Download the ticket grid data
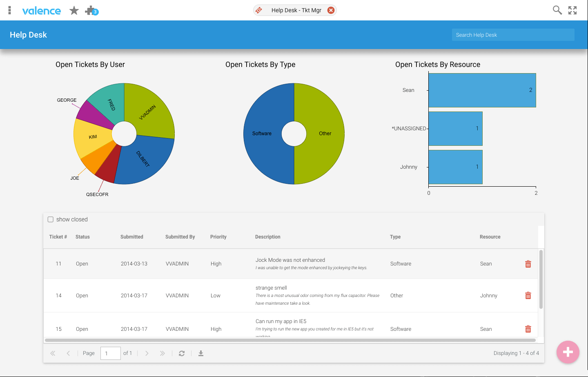The image size is (588, 377). (x=201, y=353)
